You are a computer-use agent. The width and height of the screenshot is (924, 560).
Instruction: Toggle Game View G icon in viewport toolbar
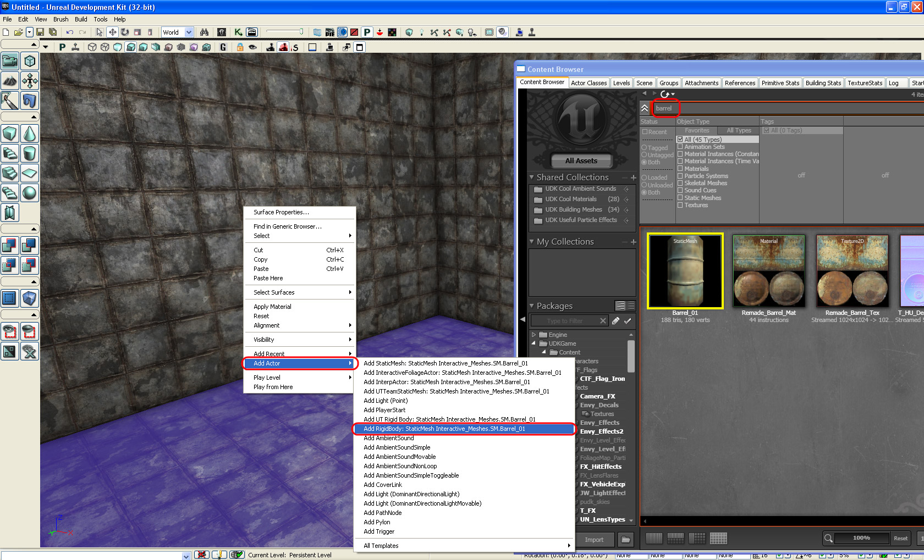[x=223, y=47]
